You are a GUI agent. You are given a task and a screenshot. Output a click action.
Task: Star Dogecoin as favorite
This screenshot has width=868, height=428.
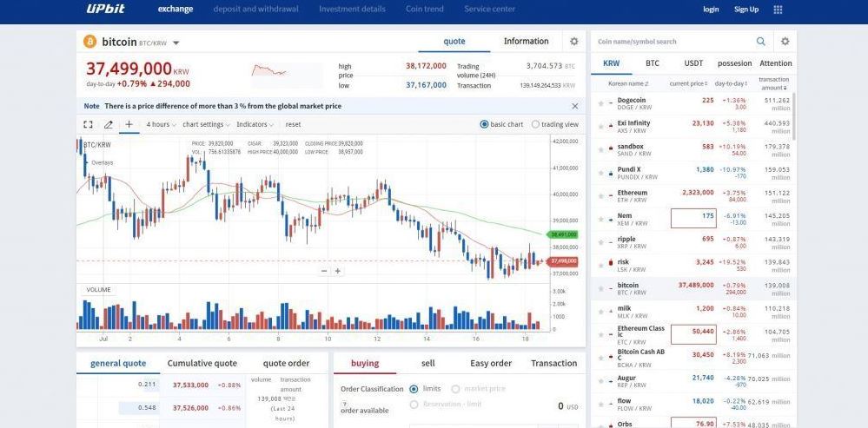pos(600,103)
